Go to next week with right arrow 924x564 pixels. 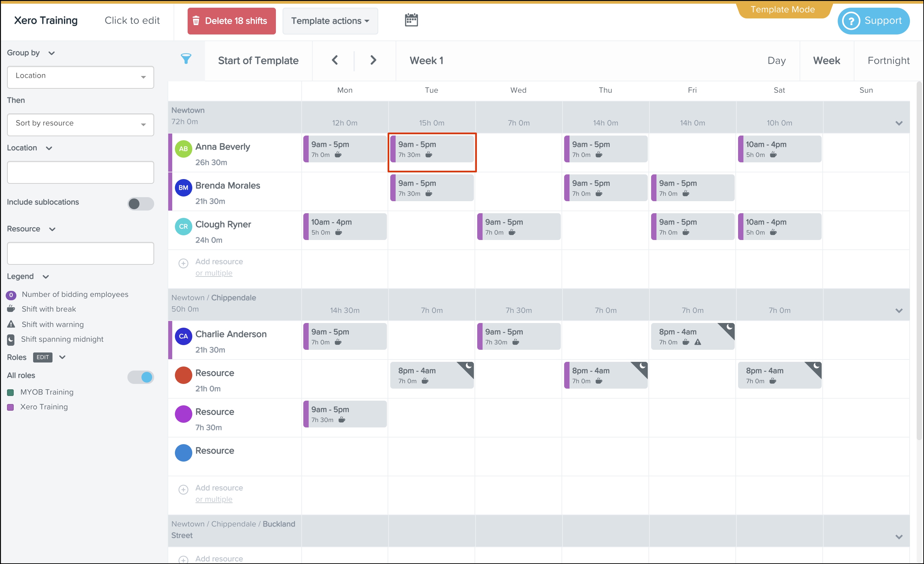(x=373, y=60)
